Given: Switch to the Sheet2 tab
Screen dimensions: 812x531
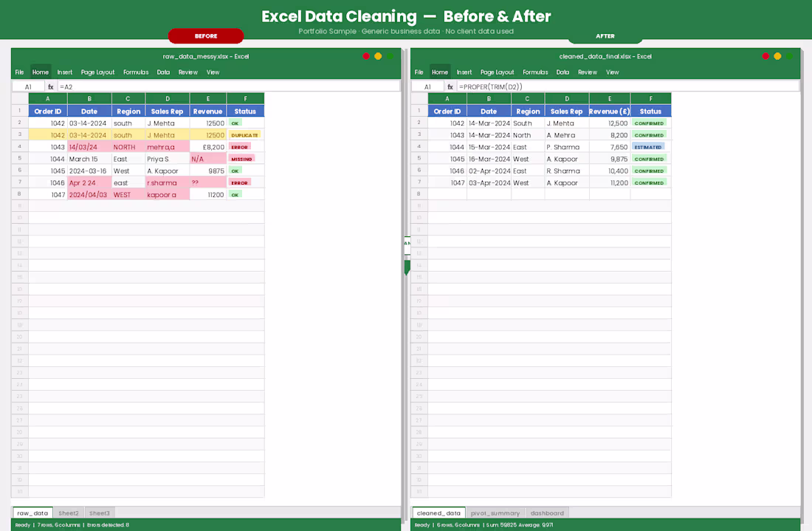Looking at the screenshot, I should [x=69, y=513].
